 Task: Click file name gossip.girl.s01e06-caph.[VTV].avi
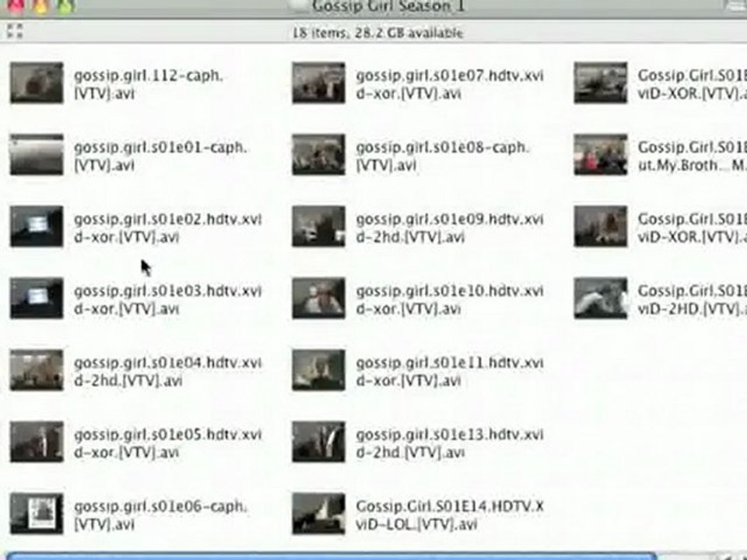(160, 515)
